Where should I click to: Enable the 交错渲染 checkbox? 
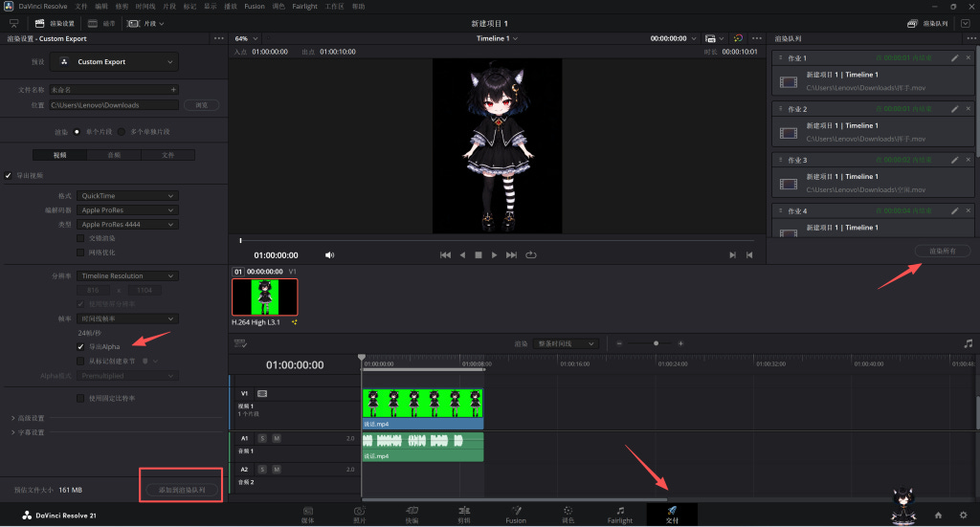tap(80, 238)
